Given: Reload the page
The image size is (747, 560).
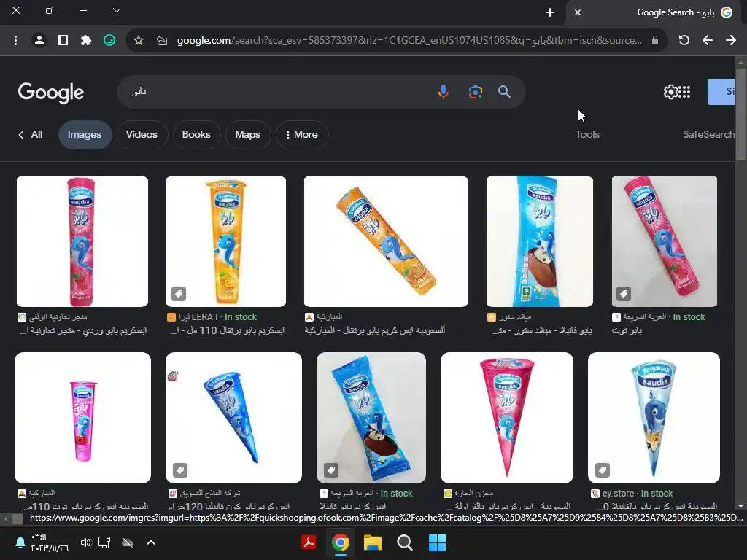Looking at the screenshot, I should pos(684,41).
